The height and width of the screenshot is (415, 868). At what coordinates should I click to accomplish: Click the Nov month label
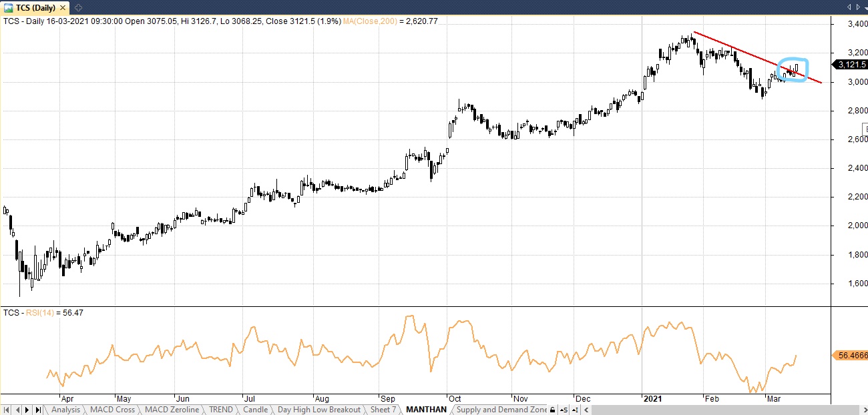pos(519,398)
